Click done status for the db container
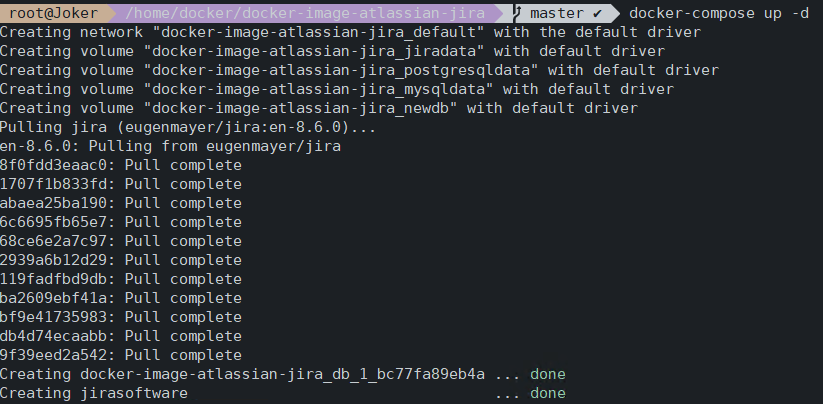The image size is (823, 404). tap(547, 374)
